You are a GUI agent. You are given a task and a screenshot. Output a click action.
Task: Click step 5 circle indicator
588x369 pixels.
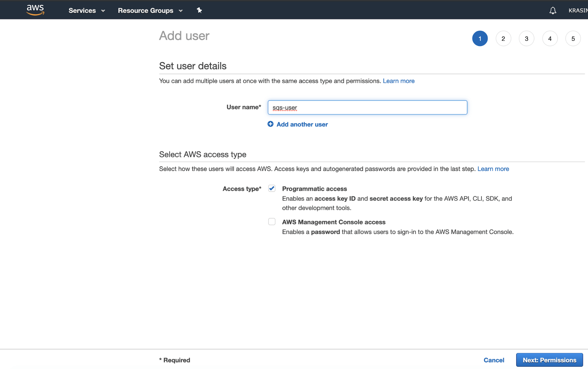pos(573,39)
